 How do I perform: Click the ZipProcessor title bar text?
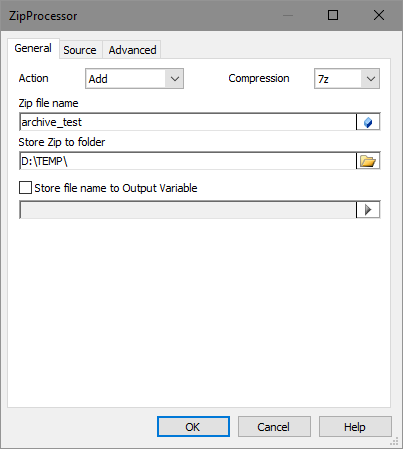pos(43,16)
